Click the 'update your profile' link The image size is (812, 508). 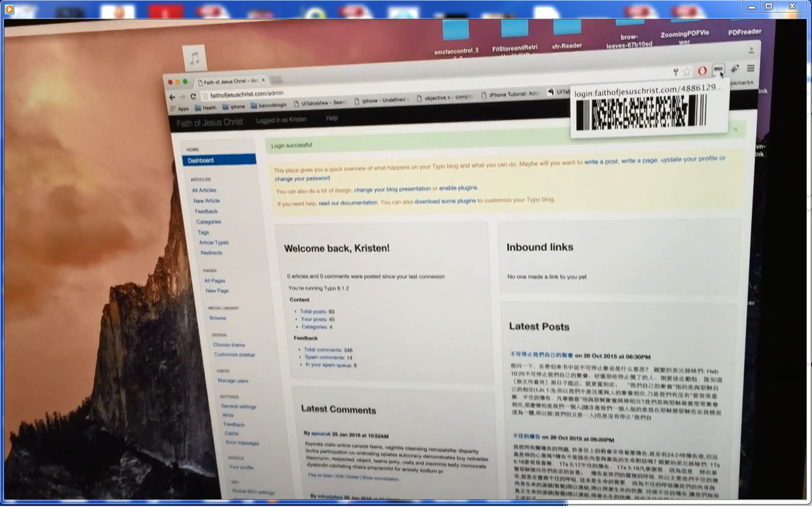(690, 159)
